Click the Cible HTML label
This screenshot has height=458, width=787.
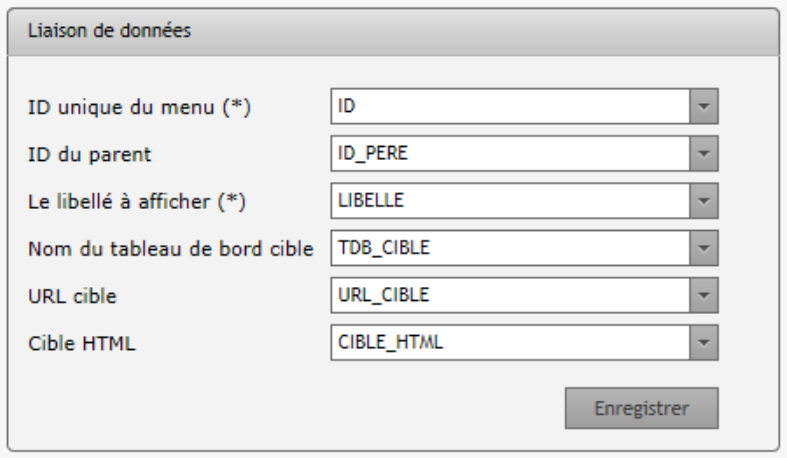(x=82, y=344)
